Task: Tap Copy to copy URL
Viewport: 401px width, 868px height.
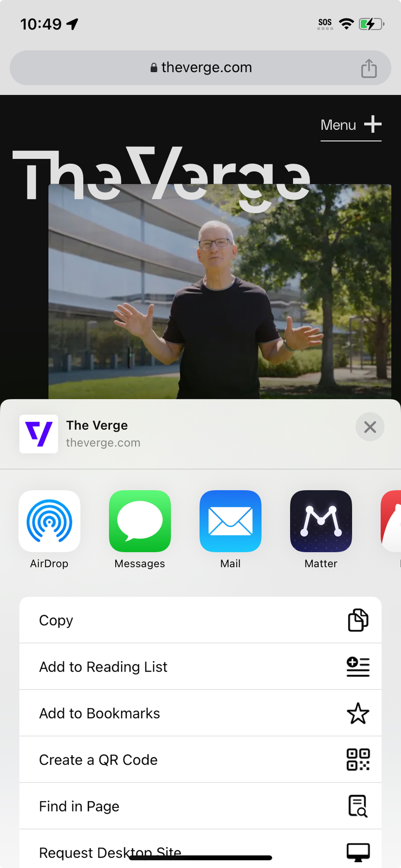Action: [x=200, y=620]
